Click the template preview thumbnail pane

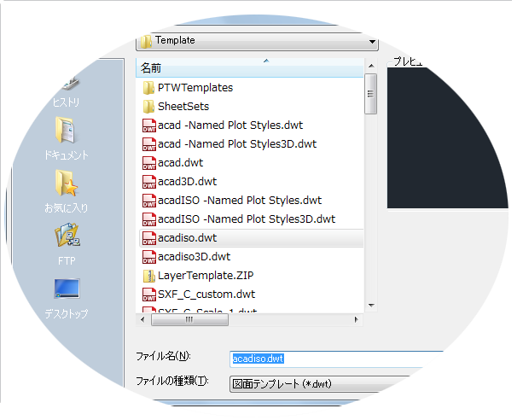[447, 138]
